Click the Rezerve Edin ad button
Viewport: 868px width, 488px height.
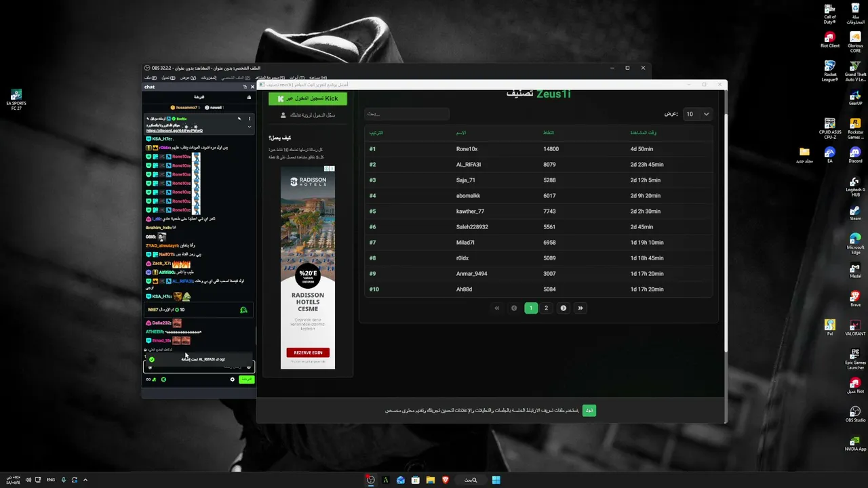coord(308,352)
